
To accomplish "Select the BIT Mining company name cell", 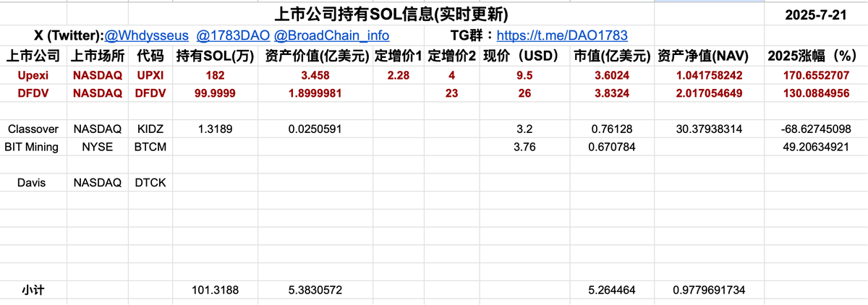I will click(x=33, y=147).
